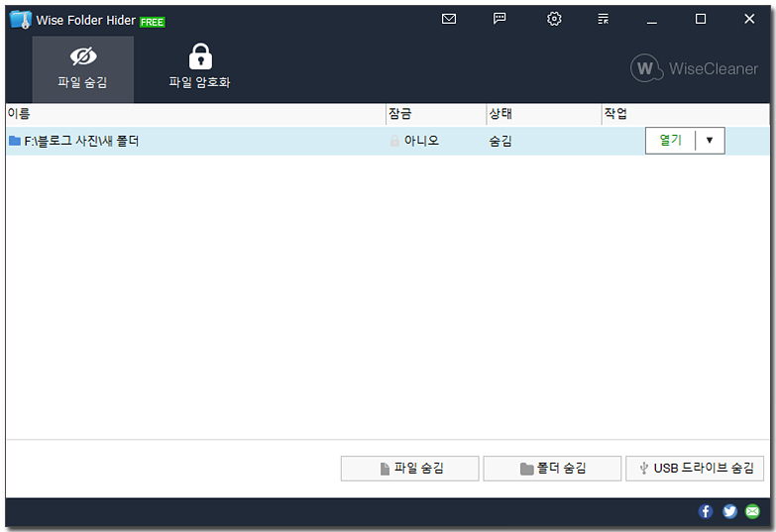
Task: Click the blue folder icon in list row
Action: click(x=15, y=141)
